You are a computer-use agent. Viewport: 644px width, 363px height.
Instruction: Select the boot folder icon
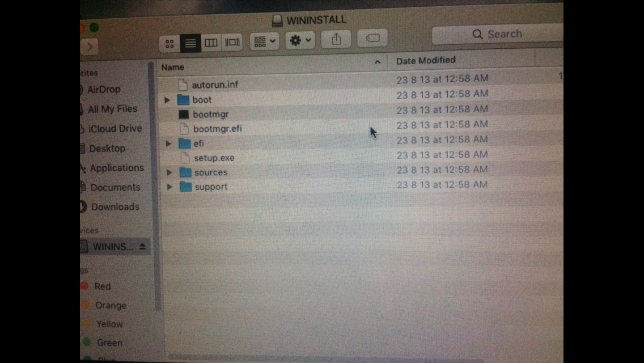[x=183, y=99]
